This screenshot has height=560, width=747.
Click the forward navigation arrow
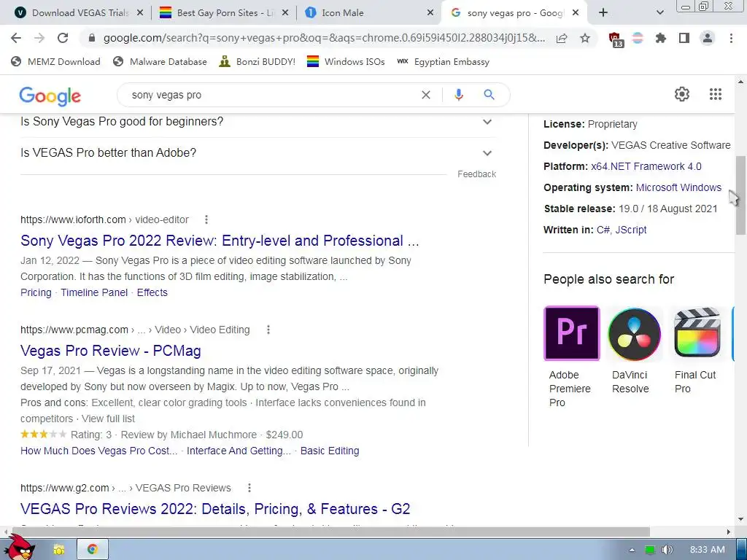[39, 38]
